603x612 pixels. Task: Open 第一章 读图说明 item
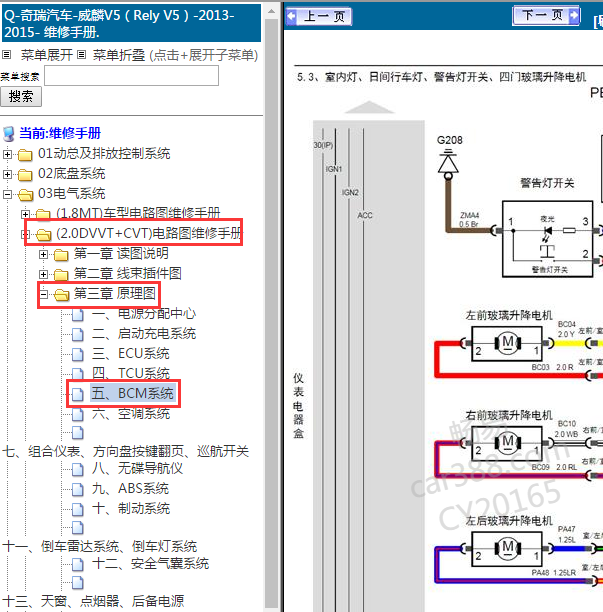(x=121, y=254)
